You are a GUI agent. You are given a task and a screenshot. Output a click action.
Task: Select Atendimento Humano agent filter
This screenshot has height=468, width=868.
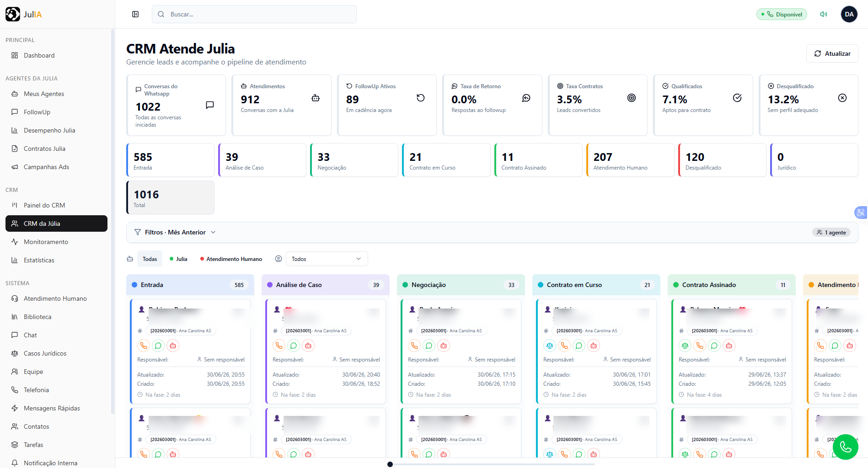tap(231, 259)
